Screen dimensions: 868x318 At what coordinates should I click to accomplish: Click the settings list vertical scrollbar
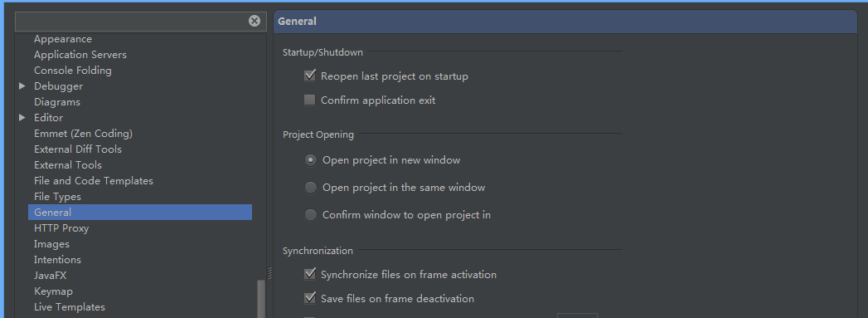coord(261,299)
